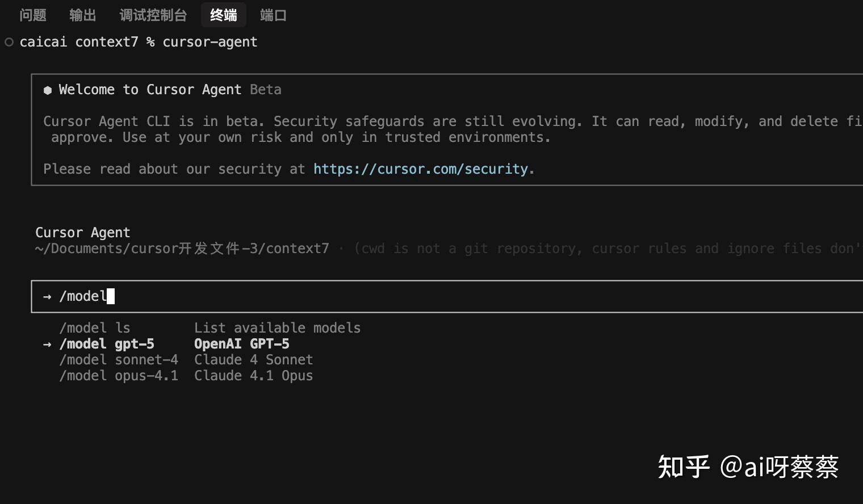Click the Cursor Agent heading text
This screenshot has height=504, width=863.
82,232
